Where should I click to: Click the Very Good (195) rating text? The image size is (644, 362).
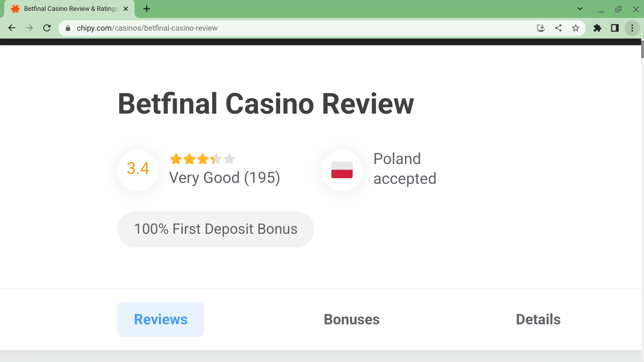pos(224,178)
